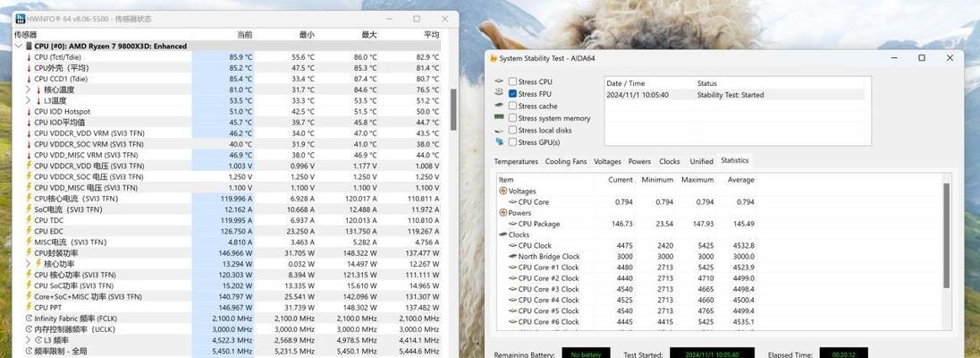Switch to the Cooling Fans tab
980x358 pixels.
coord(566,161)
